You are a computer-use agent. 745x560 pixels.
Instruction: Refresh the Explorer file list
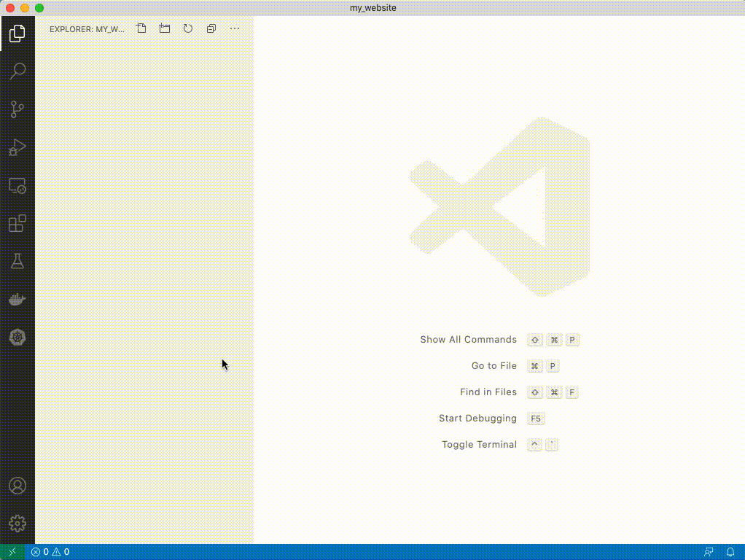(188, 28)
